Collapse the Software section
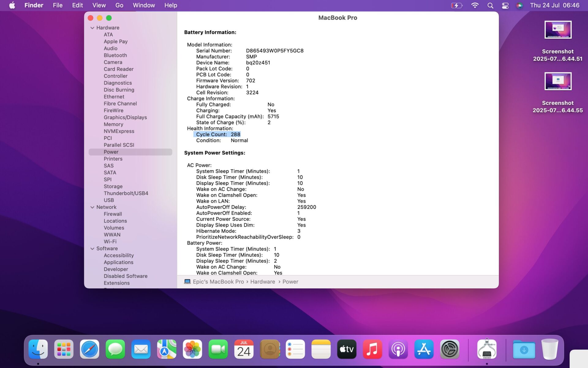588x368 pixels. pyautogui.click(x=92, y=248)
